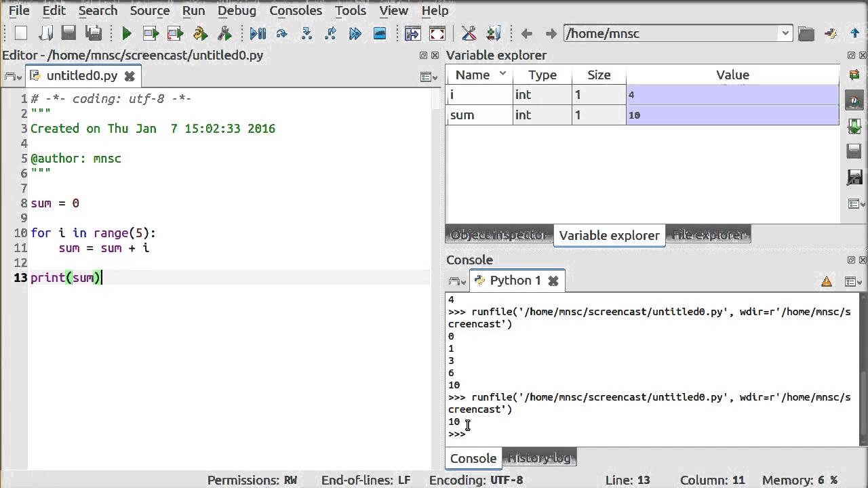
Task: Open the Editor tab browse dropdown
Action: coord(12,77)
